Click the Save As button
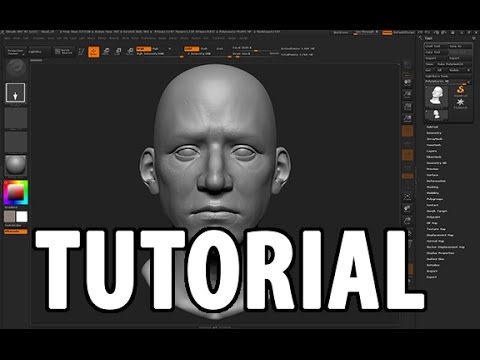Screen dimensions: 480x360 pyautogui.click(x=460, y=46)
